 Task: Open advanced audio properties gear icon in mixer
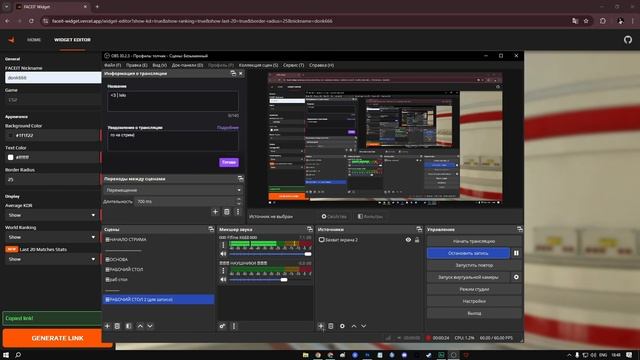222,326
